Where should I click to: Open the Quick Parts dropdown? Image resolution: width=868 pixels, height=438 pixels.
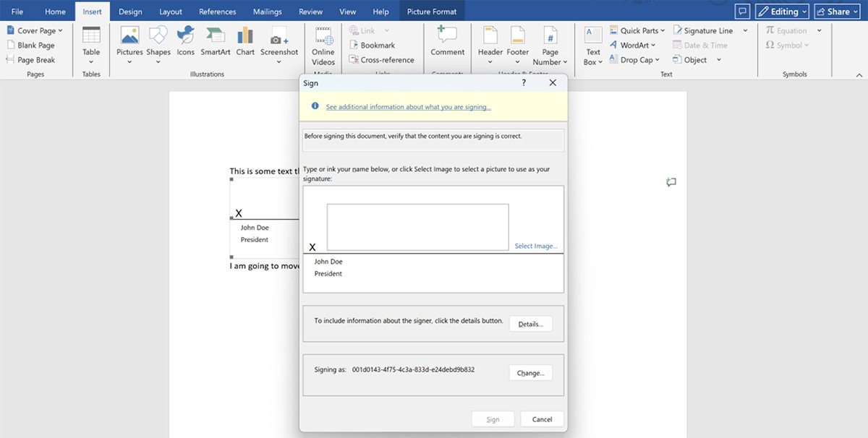click(x=638, y=31)
